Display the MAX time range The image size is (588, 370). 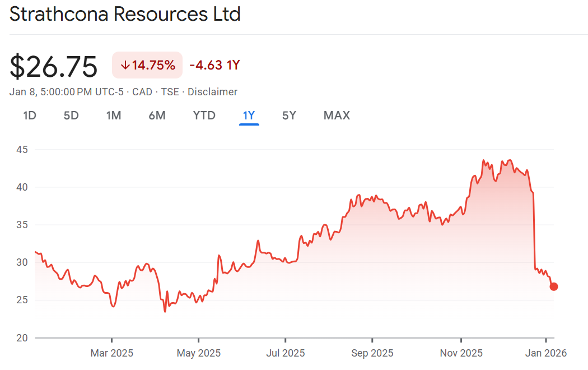(x=337, y=115)
